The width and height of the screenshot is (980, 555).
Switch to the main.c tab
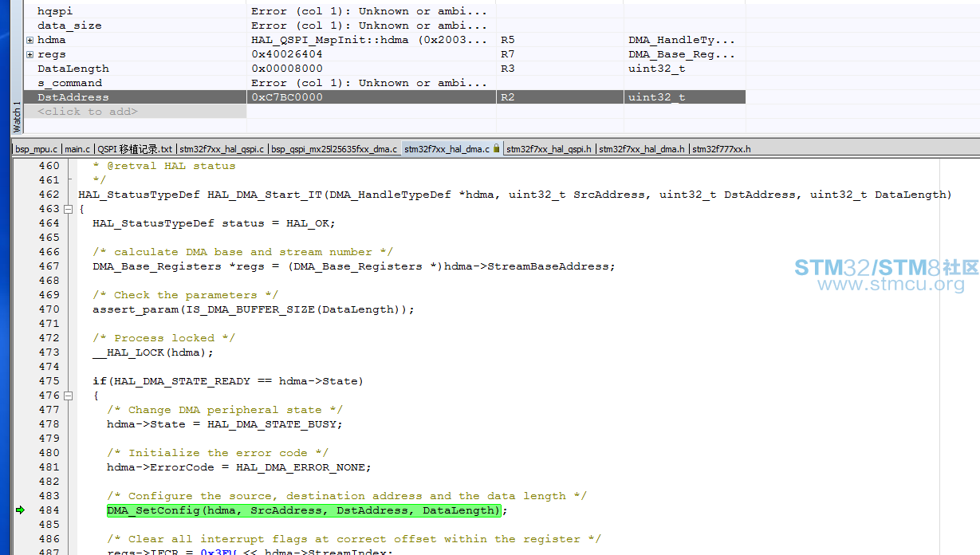point(77,148)
